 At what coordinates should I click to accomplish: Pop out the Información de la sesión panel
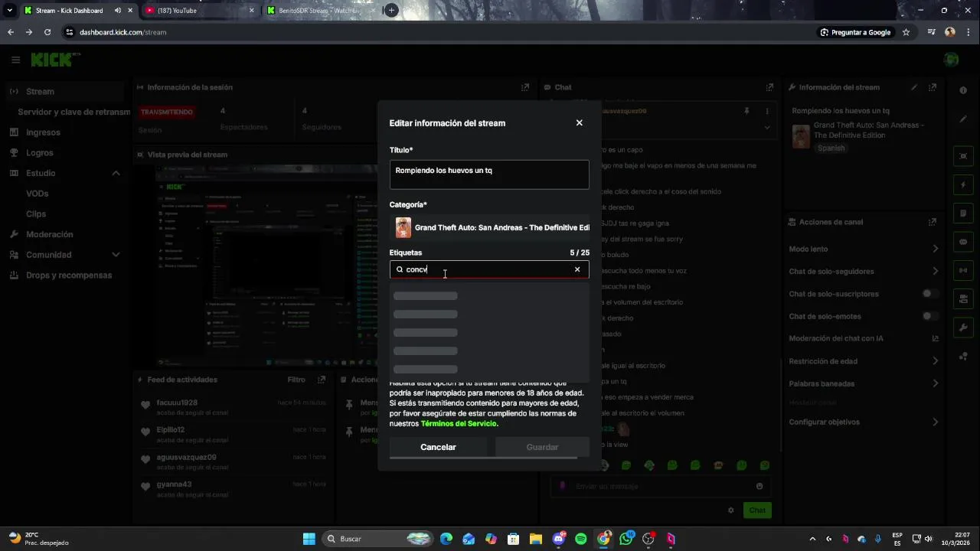click(x=525, y=87)
